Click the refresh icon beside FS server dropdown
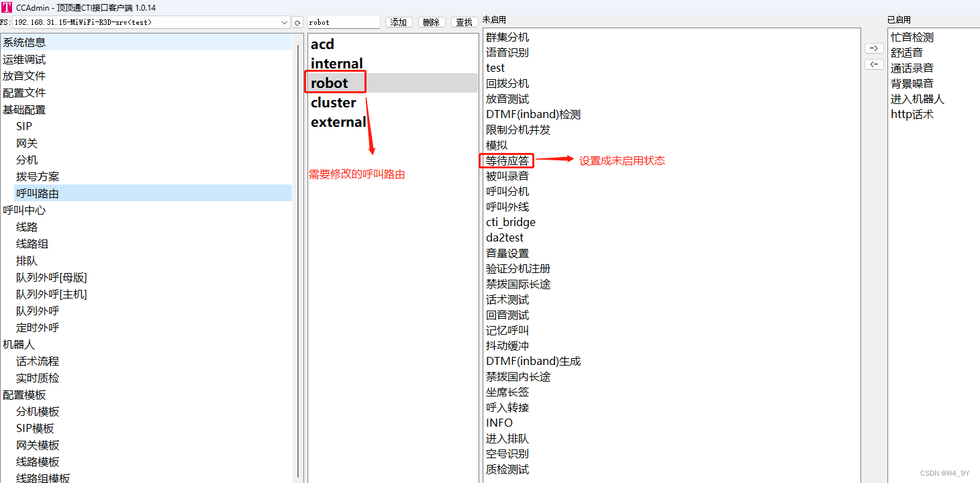The image size is (980, 483). click(x=298, y=23)
